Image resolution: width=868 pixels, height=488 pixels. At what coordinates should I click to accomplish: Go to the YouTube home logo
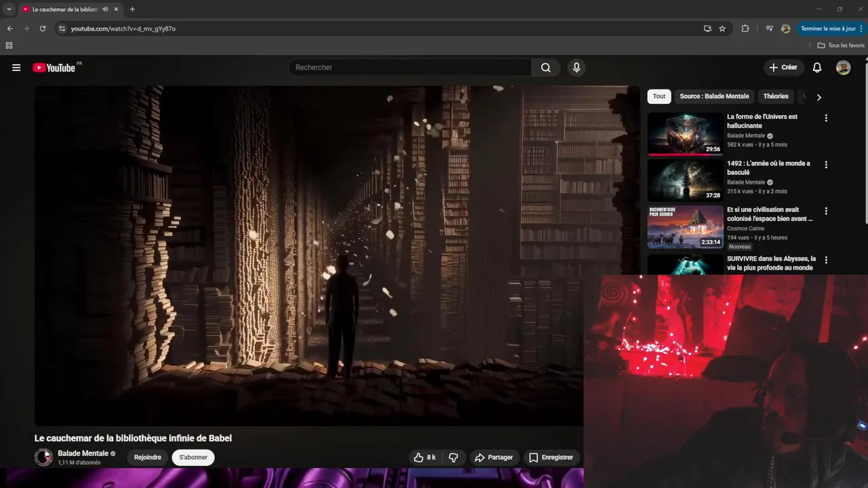tap(54, 68)
